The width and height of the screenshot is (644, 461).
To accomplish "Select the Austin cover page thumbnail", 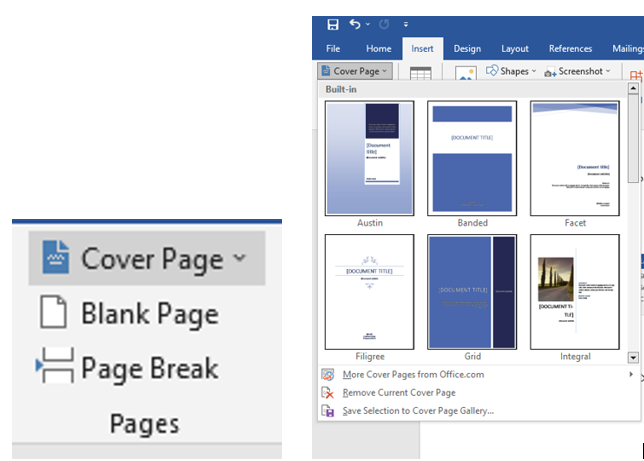I will [x=369, y=158].
